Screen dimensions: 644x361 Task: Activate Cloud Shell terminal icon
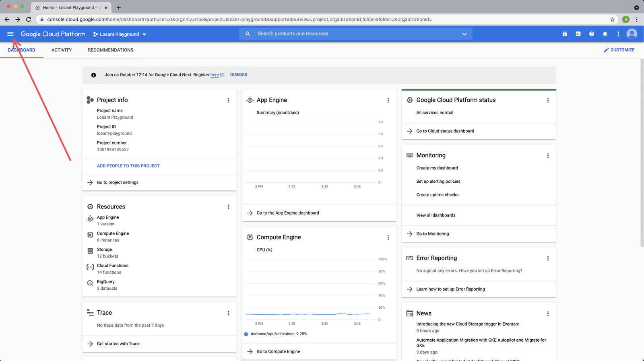(x=578, y=34)
